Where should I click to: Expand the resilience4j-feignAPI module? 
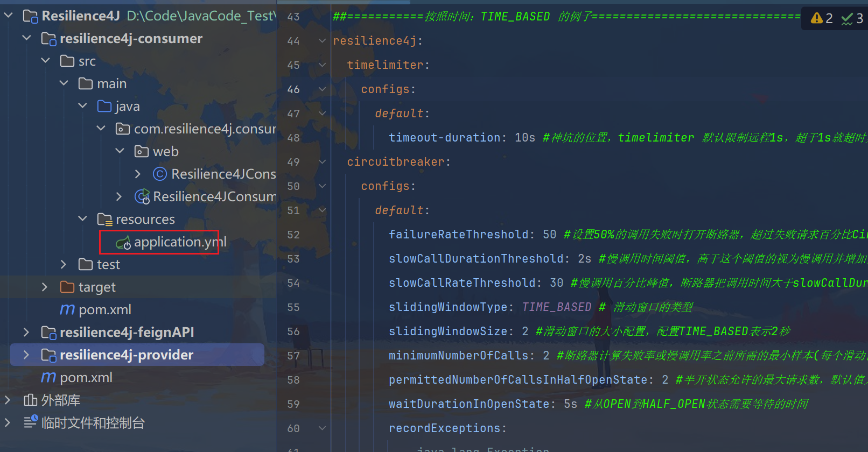point(26,332)
